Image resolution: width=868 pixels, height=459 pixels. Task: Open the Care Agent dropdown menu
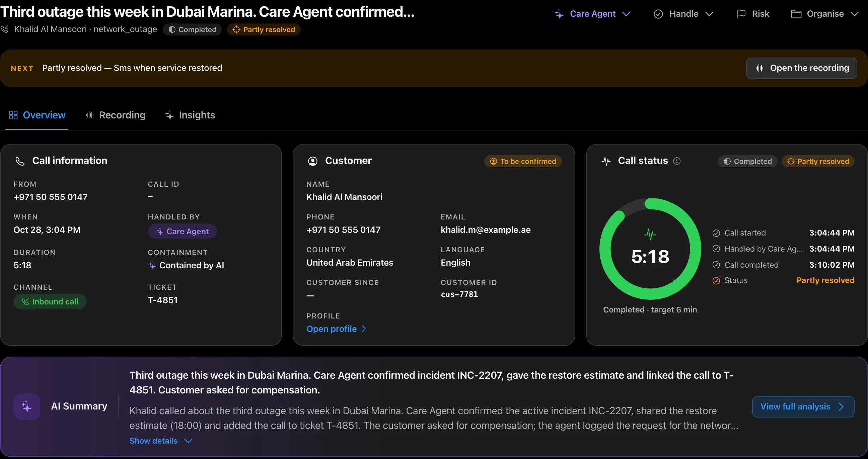point(592,14)
